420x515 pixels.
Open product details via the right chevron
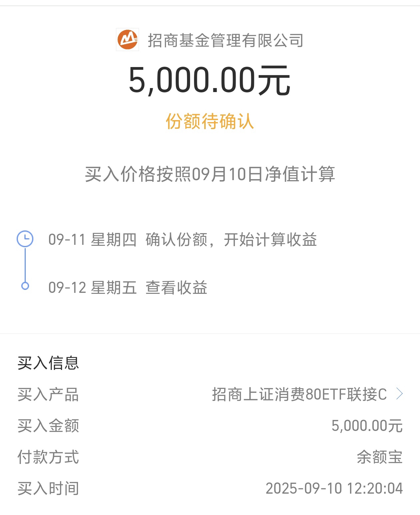[x=399, y=394]
